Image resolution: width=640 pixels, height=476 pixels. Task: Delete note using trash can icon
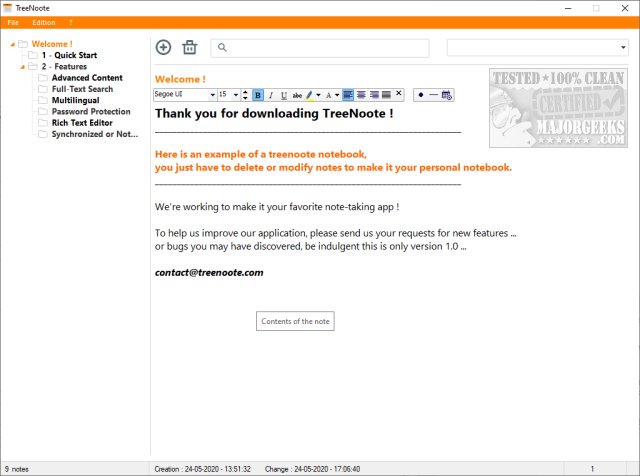coord(190,47)
